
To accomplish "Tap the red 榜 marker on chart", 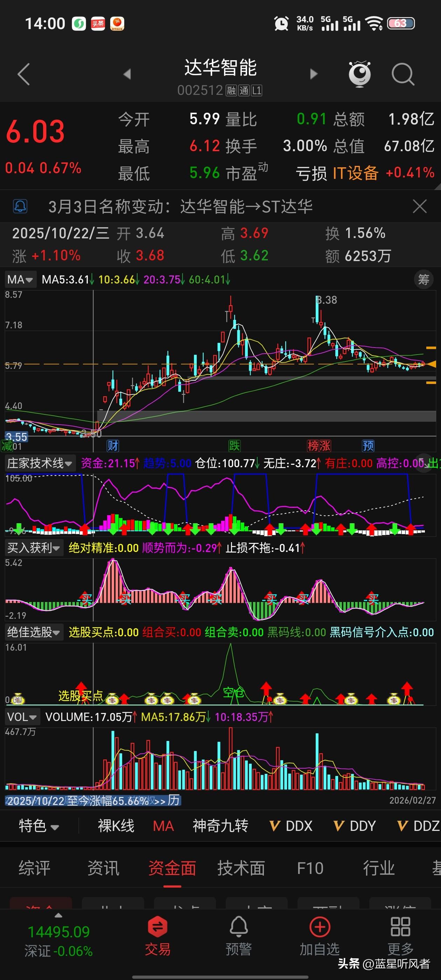I will (x=313, y=446).
